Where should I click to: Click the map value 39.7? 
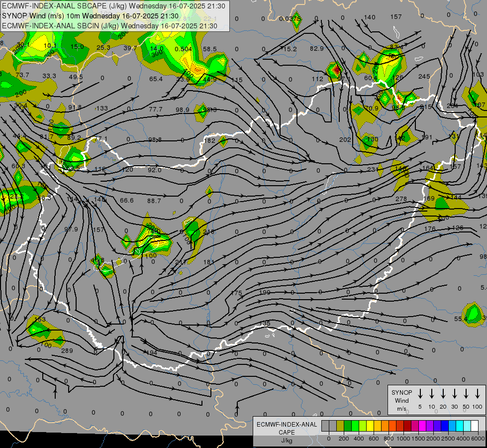(130, 48)
